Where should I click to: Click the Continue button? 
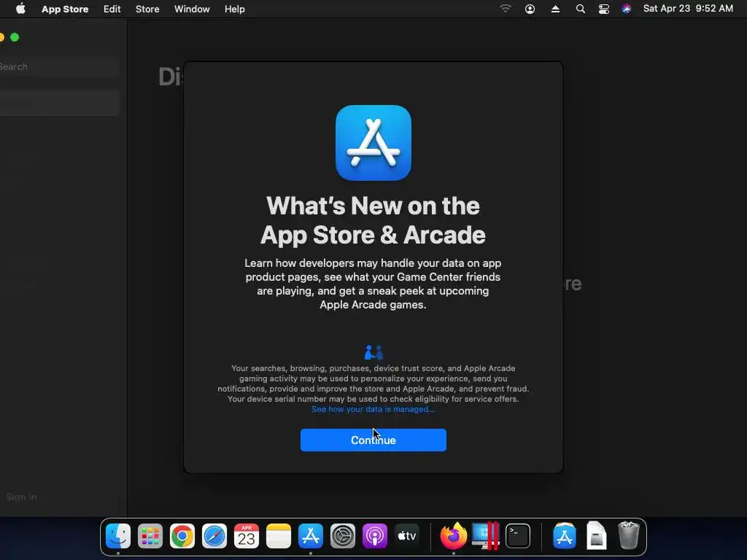click(373, 440)
